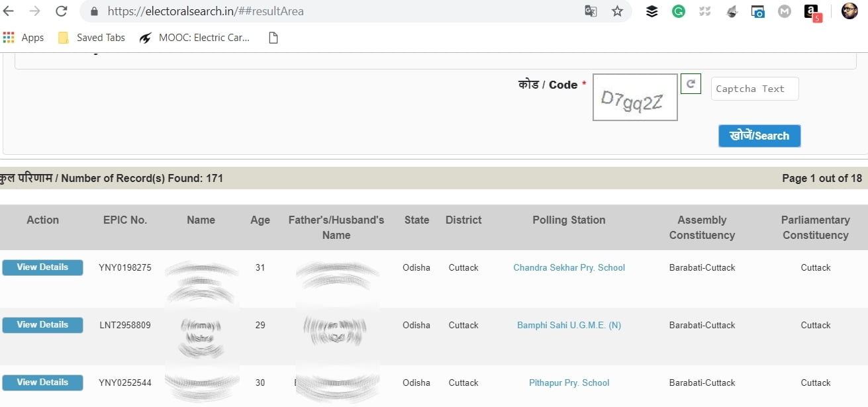Open the screenshot capture extension
Viewport: 868px width, 407px height.
758,11
